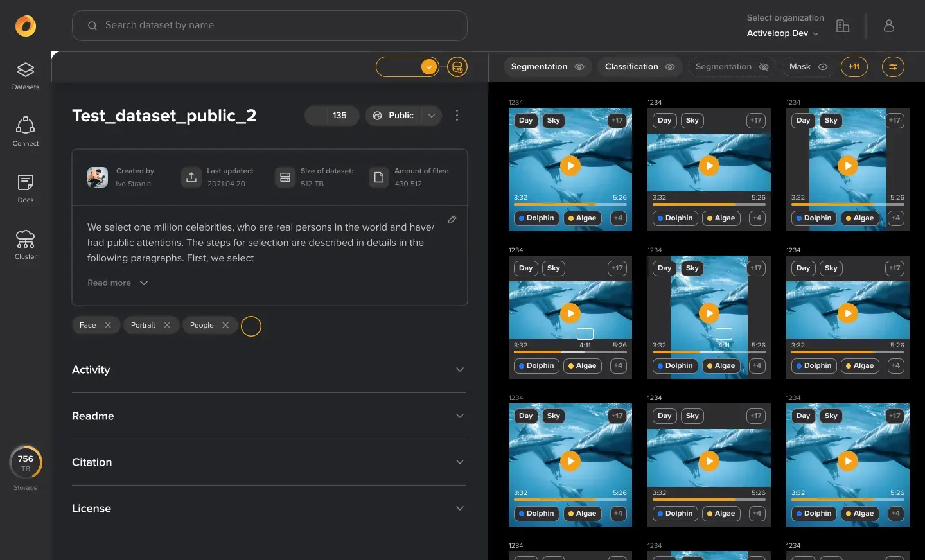Remove the Portrait tag
The width and height of the screenshot is (925, 560).
[x=167, y=326]
